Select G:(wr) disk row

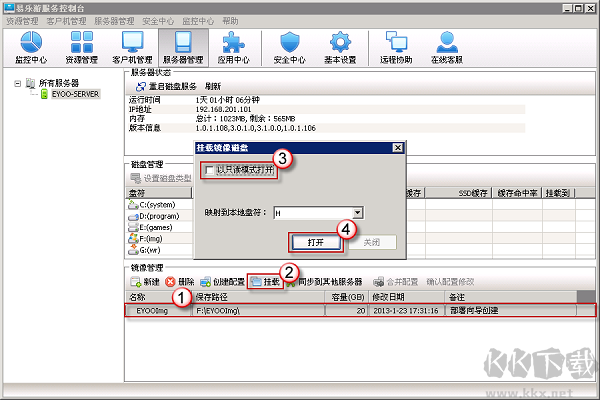159,250
